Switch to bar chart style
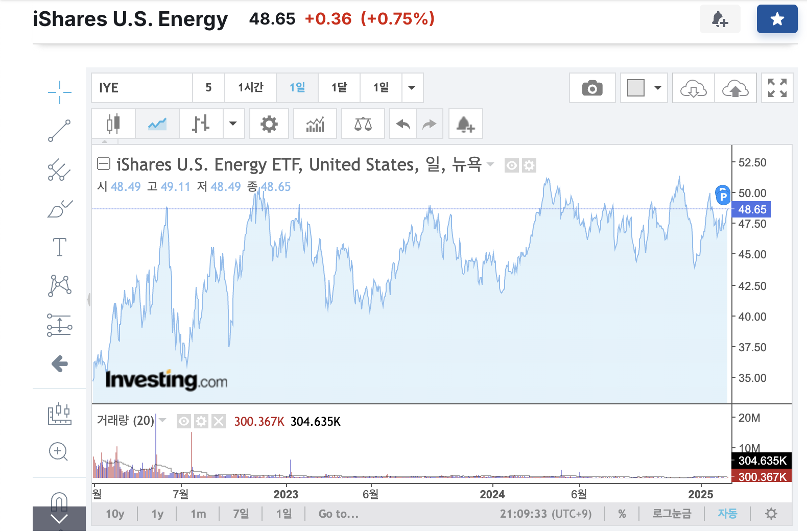This screenshot has height=532, width=807. pyautogui.click(x=201, y=124)
